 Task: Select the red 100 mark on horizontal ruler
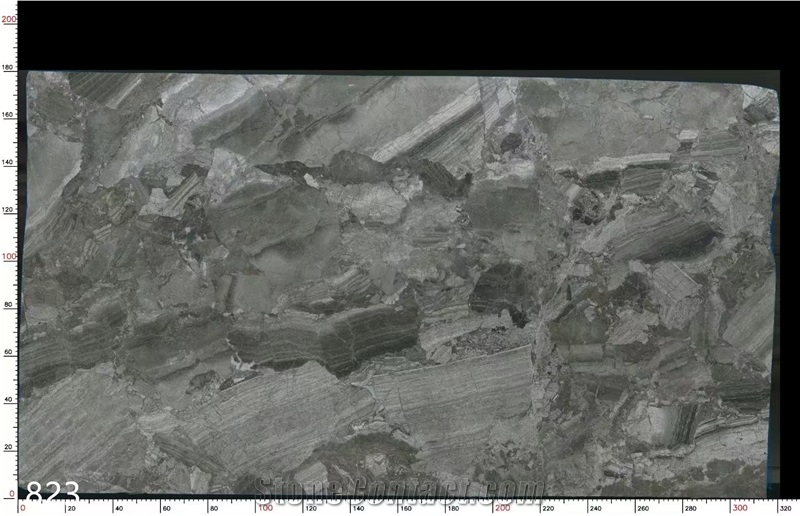tap(265, 508)
